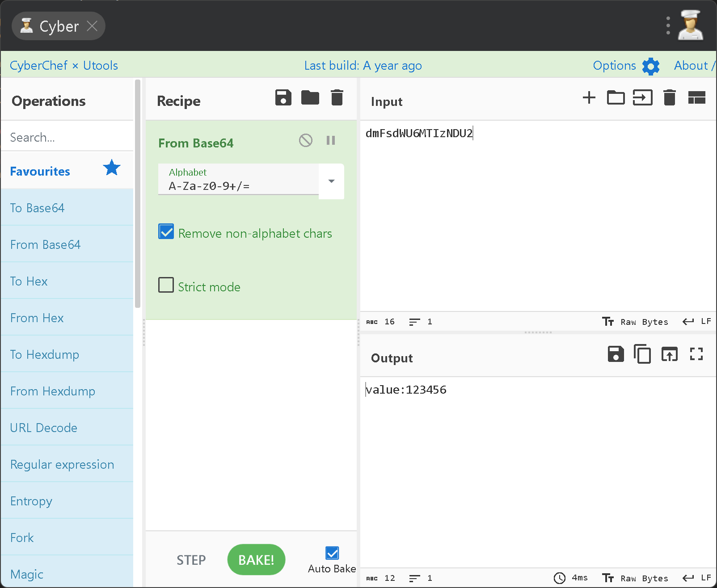
Task: Set breakpoint on From Base64 step
Action: (x=331, y=140)
